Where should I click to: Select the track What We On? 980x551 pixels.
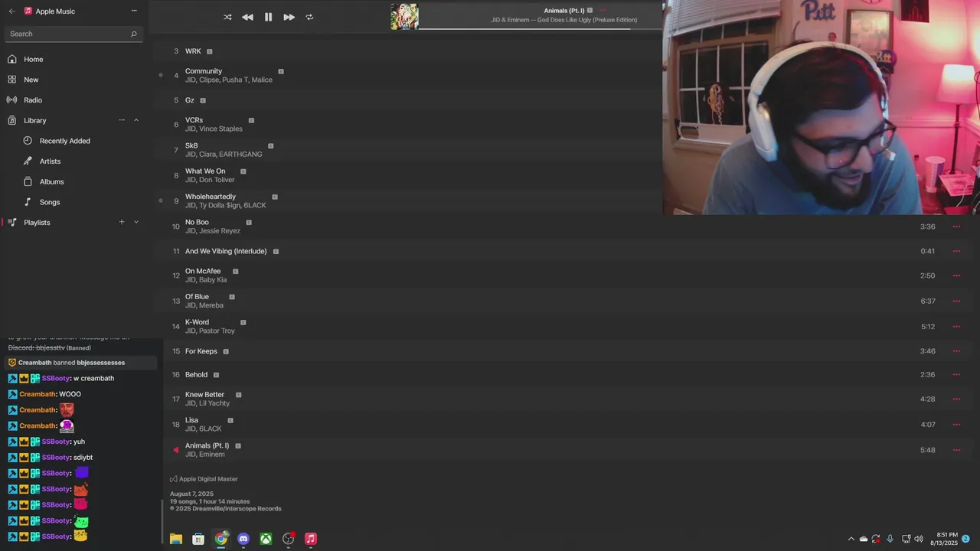(x=205, y=171)
